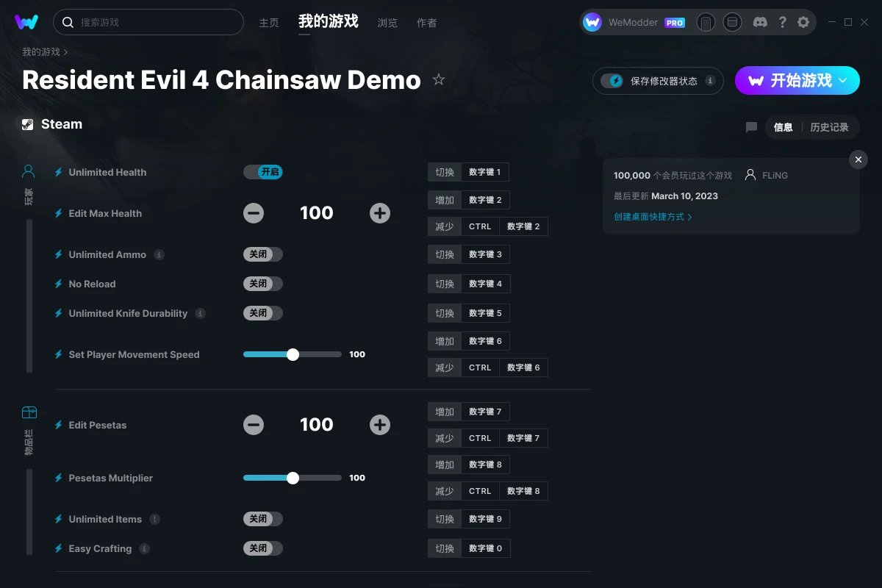Show info for Unlimited Knife Durability
Viewport: 882px width, 588px height.
[200, 313]
